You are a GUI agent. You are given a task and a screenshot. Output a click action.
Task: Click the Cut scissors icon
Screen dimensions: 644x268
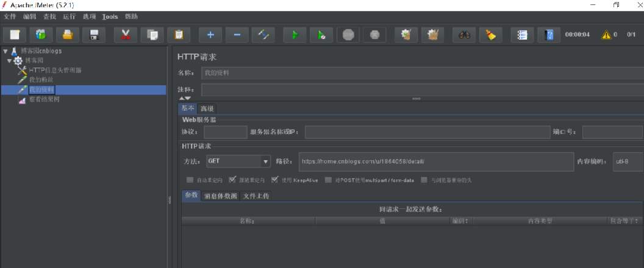[126, 35]
